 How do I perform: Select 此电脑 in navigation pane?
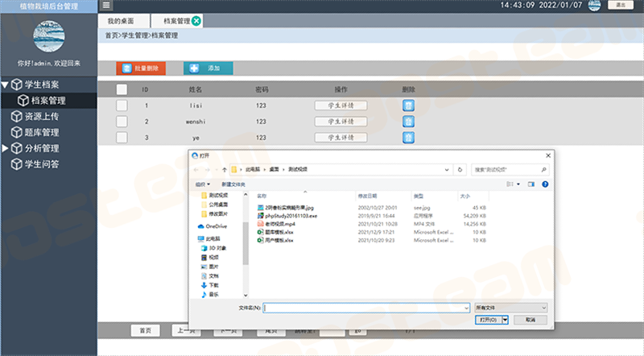coord(208,239)
